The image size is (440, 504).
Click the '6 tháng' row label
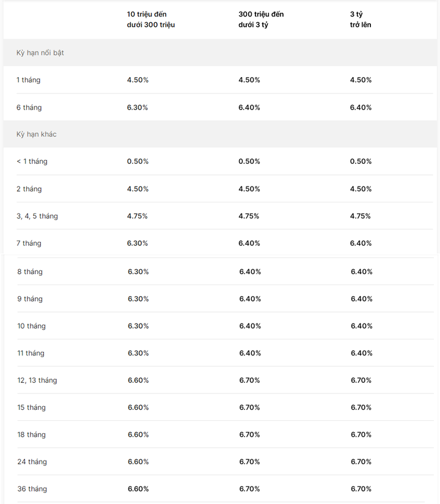pyautogui.click(x=29, y=108)
